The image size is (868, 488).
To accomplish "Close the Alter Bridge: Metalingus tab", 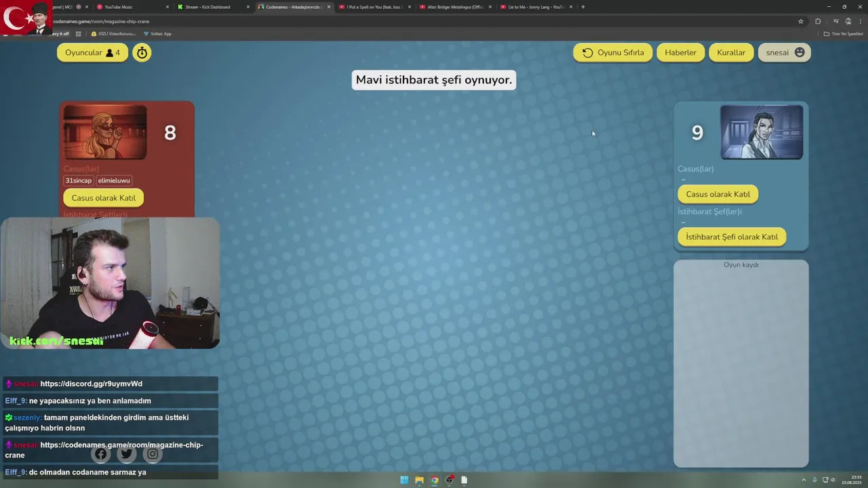I will [490, 7].
